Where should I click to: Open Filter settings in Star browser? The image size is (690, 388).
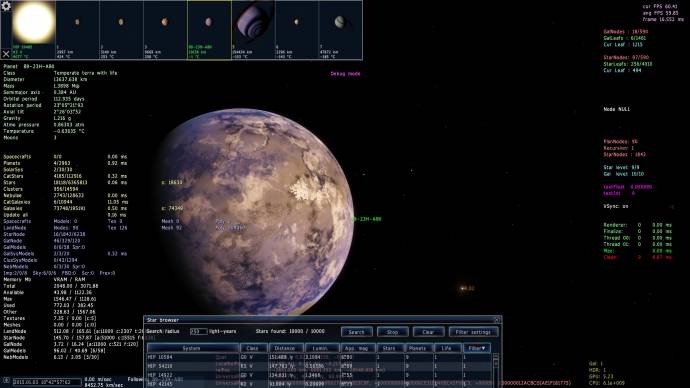pyautogui.click(x=473, y=332)
